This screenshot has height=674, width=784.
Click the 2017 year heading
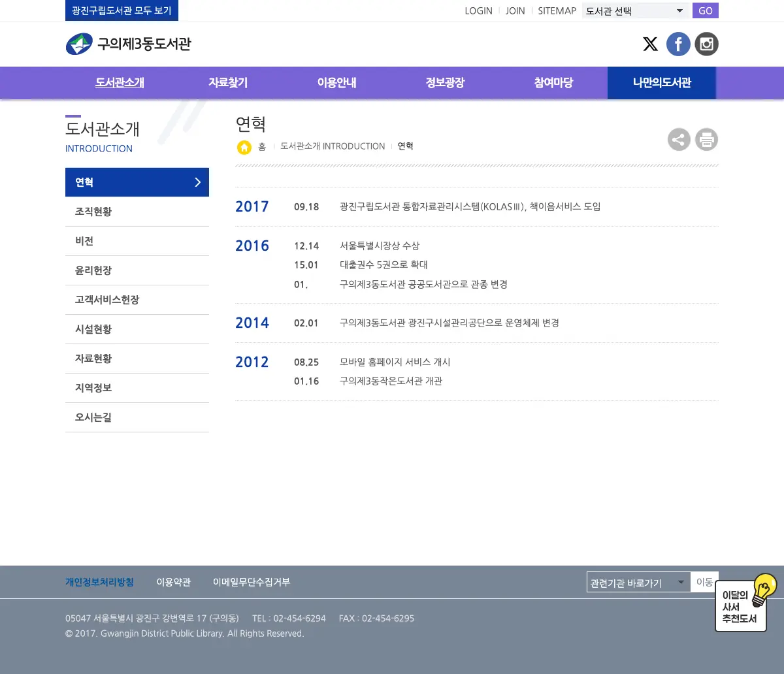pos(252,206)
